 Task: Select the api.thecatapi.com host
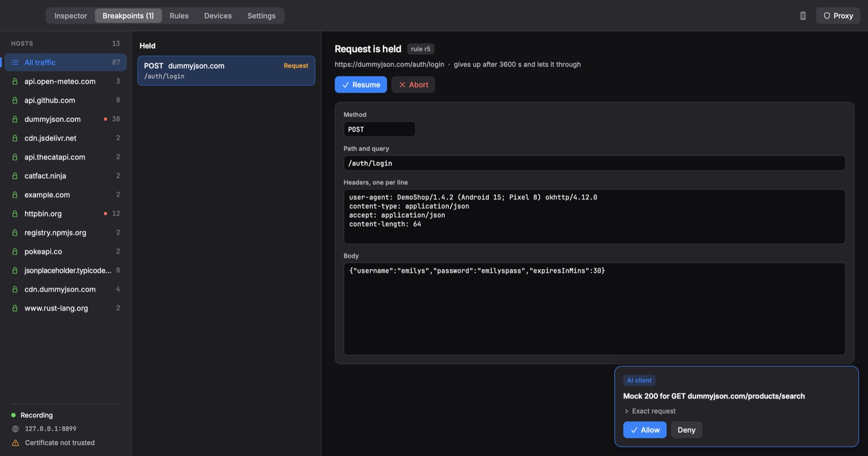click(66, 157)
